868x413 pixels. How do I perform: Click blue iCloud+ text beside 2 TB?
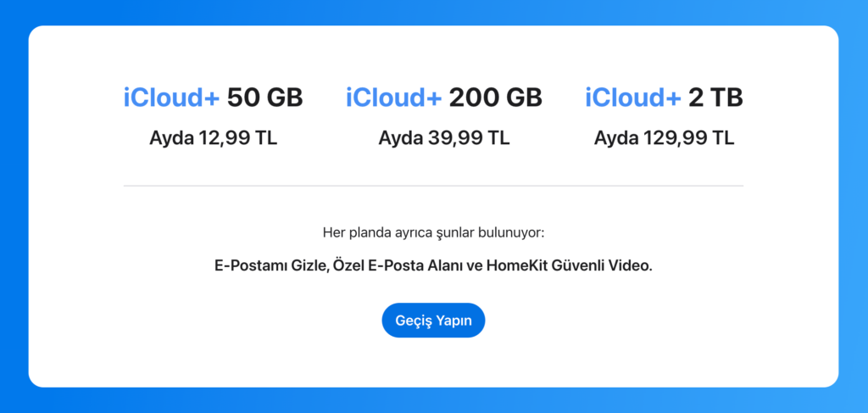632,98
